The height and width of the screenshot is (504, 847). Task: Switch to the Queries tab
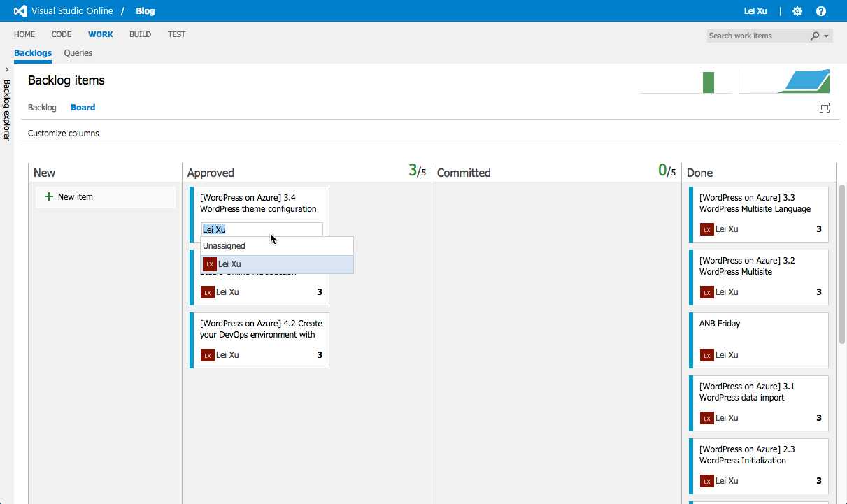tap(78, 53)
